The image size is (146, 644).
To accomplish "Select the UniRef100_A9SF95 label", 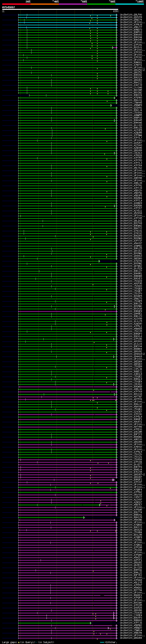I will (x=131, y=284).
